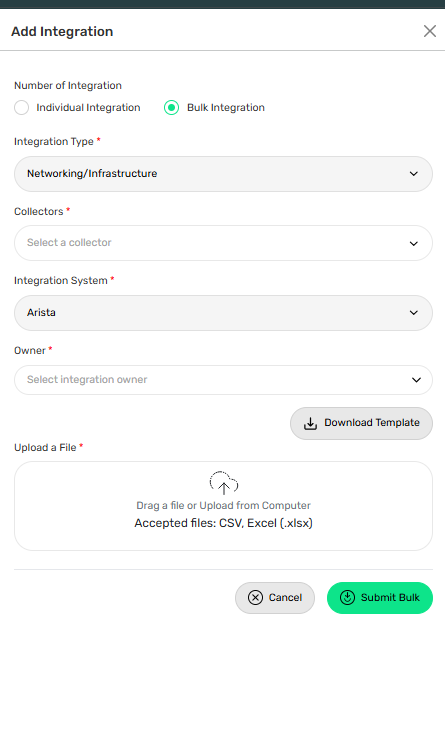The height and width of the screenshot is (735, 445).
Task: Open the Integration Type dropdown
Action: point(223,174)
